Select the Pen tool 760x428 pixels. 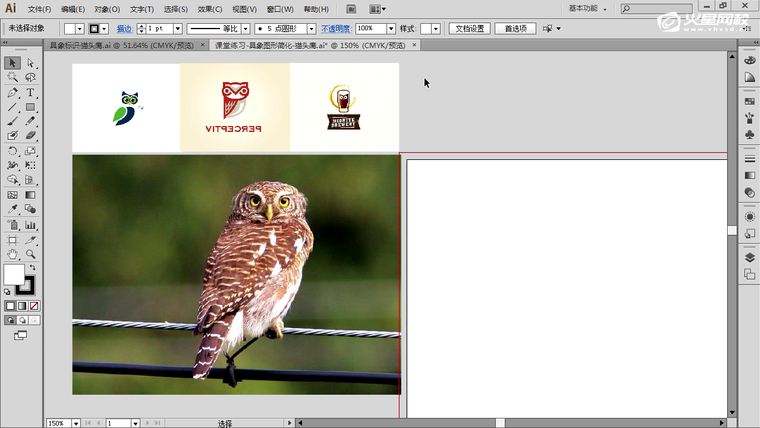click(12, 92)
